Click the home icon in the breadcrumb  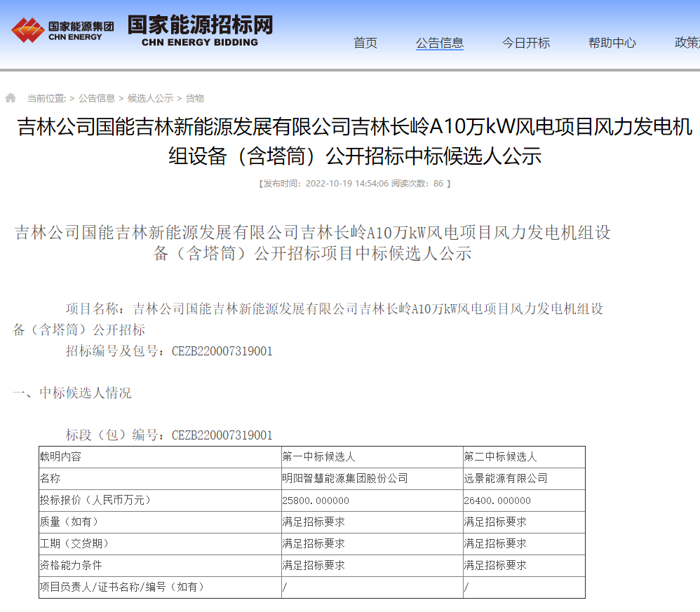coord(11,97)
